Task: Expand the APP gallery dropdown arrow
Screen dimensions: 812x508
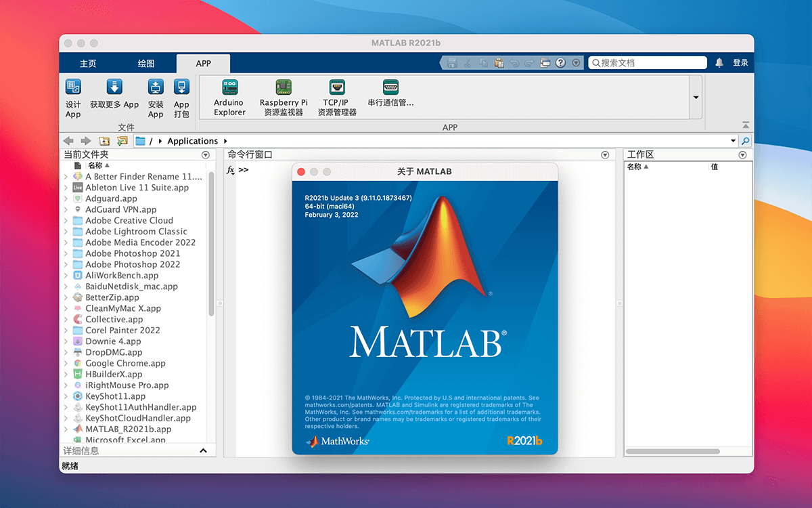Action: coord(696,97)
